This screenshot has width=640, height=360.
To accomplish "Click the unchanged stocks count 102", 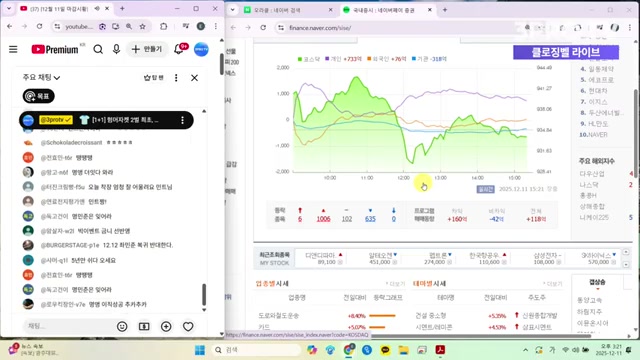I will coord(347,219).
